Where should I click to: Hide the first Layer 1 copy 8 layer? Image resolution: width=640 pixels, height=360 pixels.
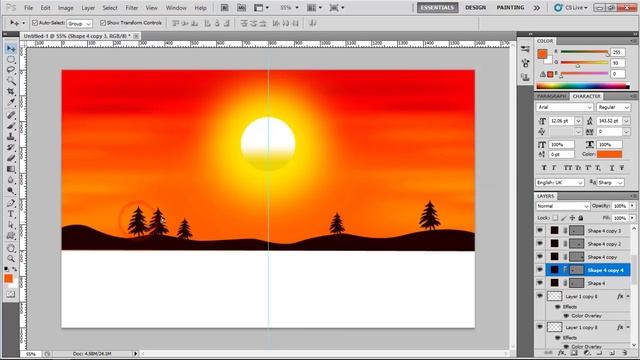[x=540, y=296]
